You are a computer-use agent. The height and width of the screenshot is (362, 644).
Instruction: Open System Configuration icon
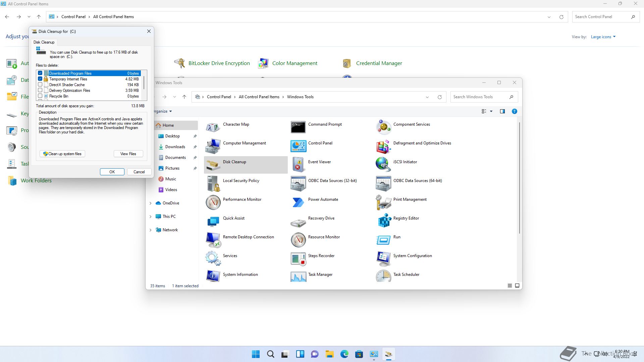point(383,259)
